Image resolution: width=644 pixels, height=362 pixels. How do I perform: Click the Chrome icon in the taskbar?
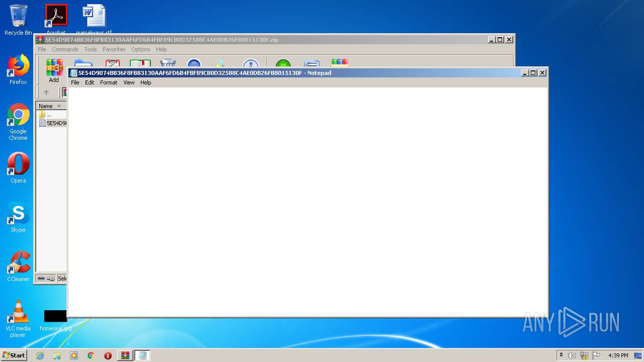click(x=91, y=355)
